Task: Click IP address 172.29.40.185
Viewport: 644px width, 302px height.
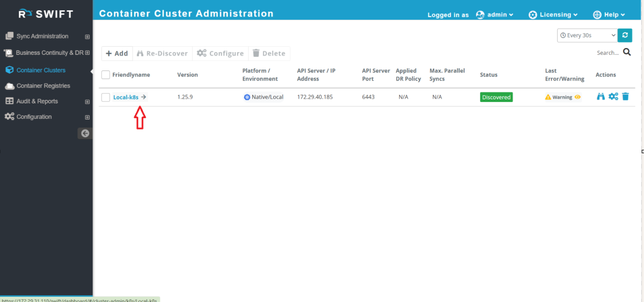Action: pos(315,97)
